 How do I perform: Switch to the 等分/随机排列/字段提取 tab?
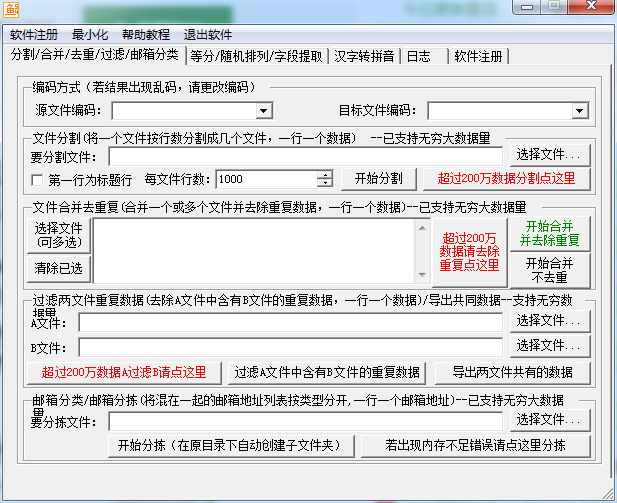point(257,56)
